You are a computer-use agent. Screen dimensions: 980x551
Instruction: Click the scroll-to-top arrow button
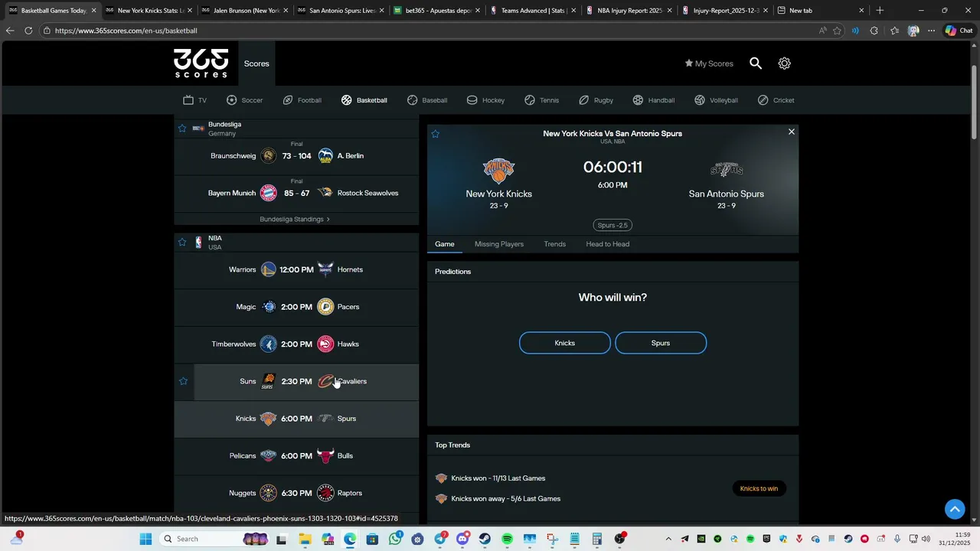[955, 509]
